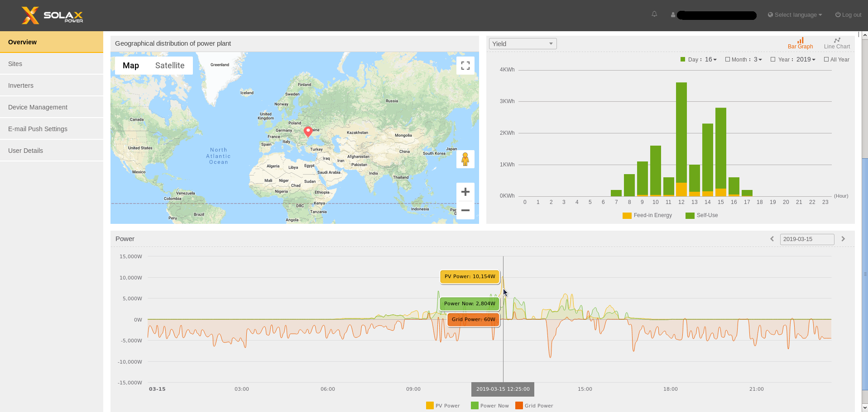
Task: Click the notification bell icon
Action: coord(654,14)
